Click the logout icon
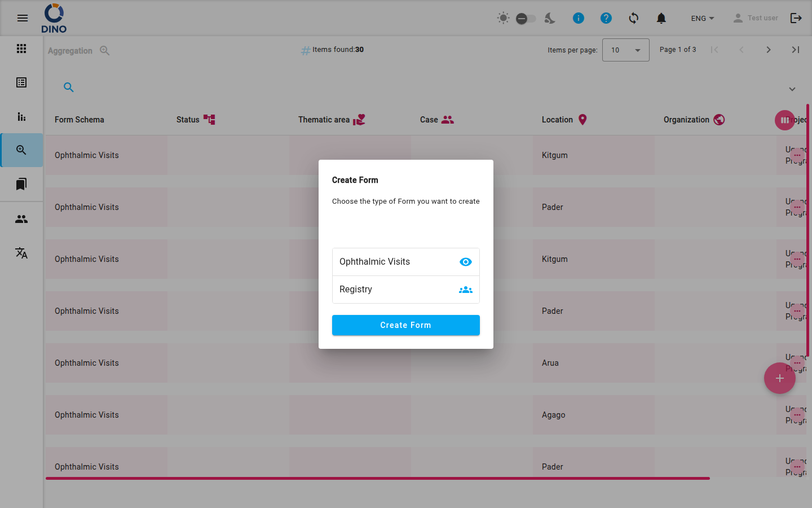 [x=796, y=18]
